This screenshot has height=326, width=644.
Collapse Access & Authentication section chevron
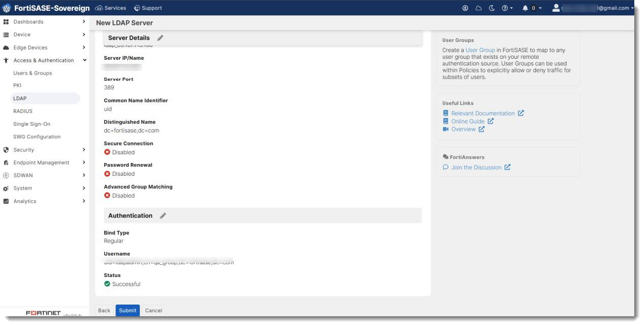84,60
